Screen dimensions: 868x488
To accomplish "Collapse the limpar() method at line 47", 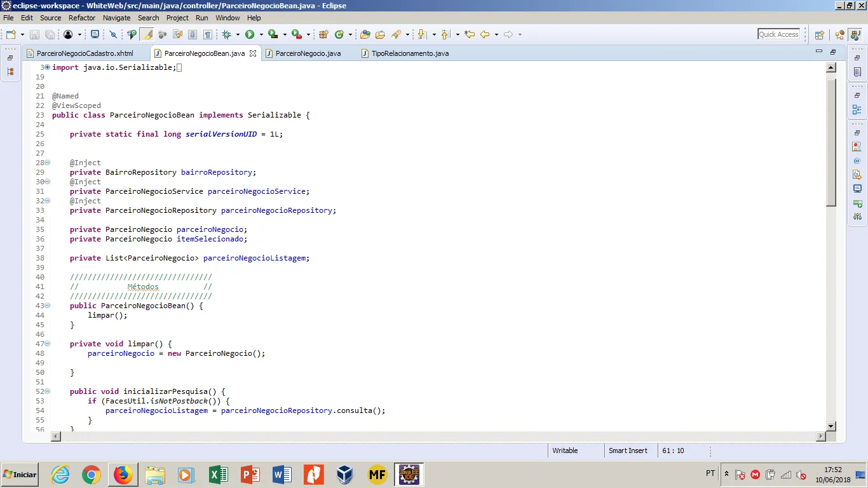I will click(x=48, y=344).
